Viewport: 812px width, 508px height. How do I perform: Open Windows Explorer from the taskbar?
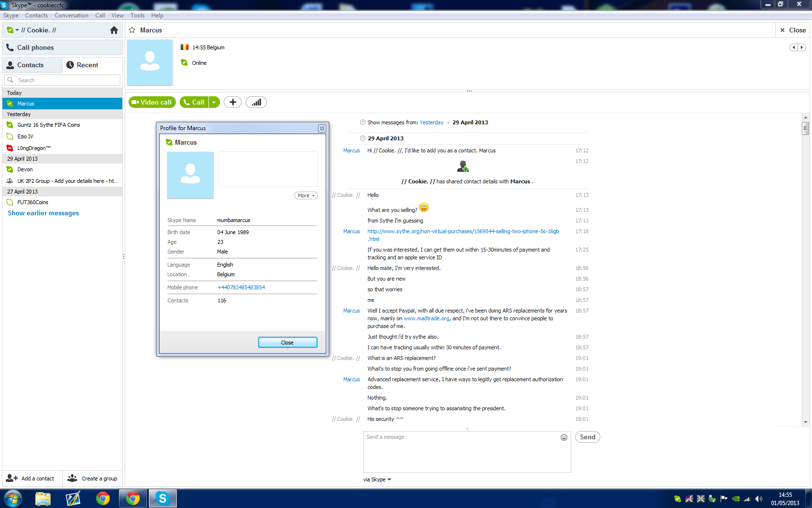[43, 498]
